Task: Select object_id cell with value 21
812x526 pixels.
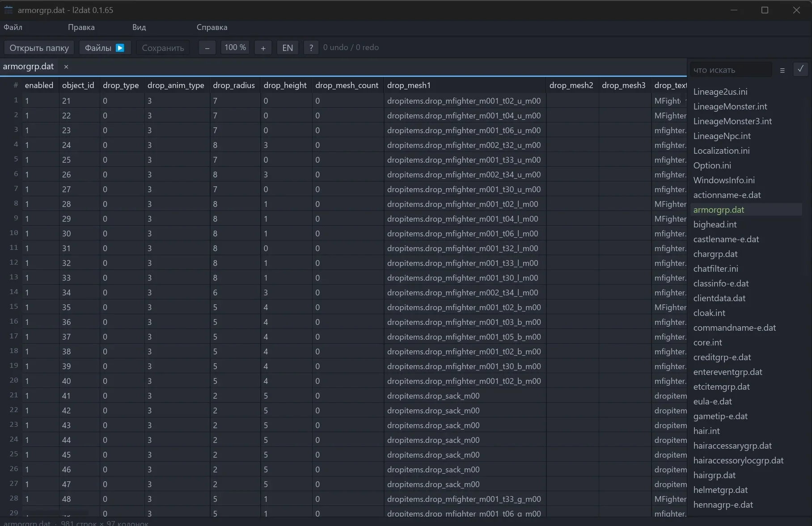Action: pos(79,101)
